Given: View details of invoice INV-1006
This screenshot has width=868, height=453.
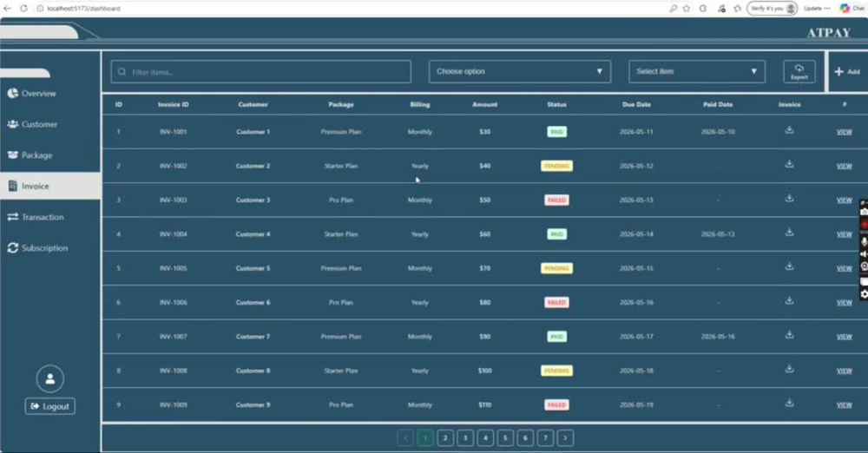Looking at the screenshot, I should tap(844, 302).
